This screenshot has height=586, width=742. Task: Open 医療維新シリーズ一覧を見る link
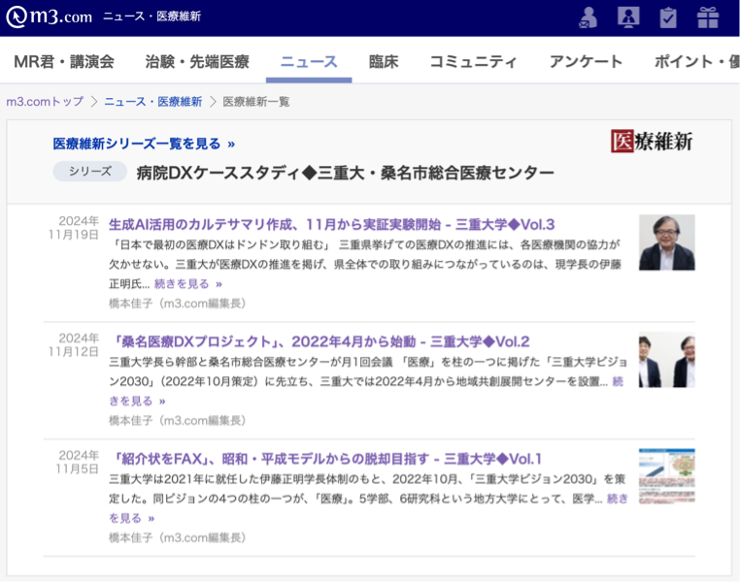click(144, 143)
